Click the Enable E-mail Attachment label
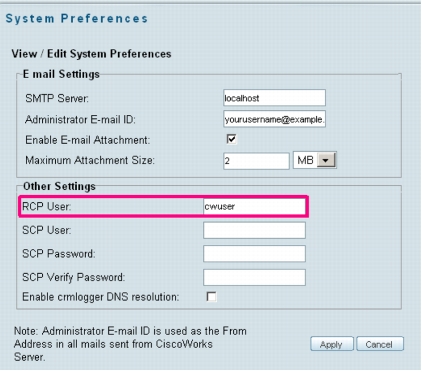The image size is (422, 372). 88,140
